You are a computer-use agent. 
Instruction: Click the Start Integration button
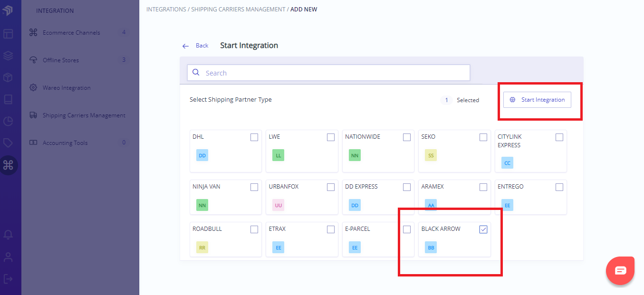[537, 100]
